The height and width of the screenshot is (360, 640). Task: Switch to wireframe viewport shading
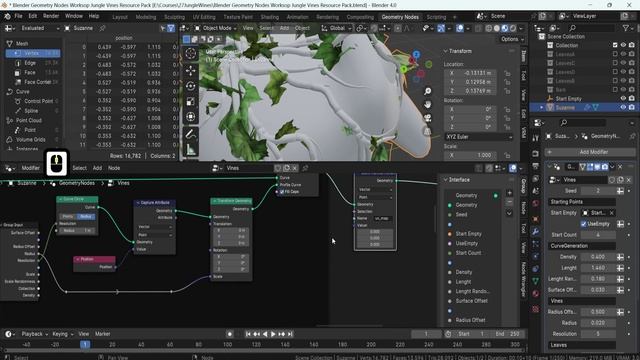click(x=489, y=28)
